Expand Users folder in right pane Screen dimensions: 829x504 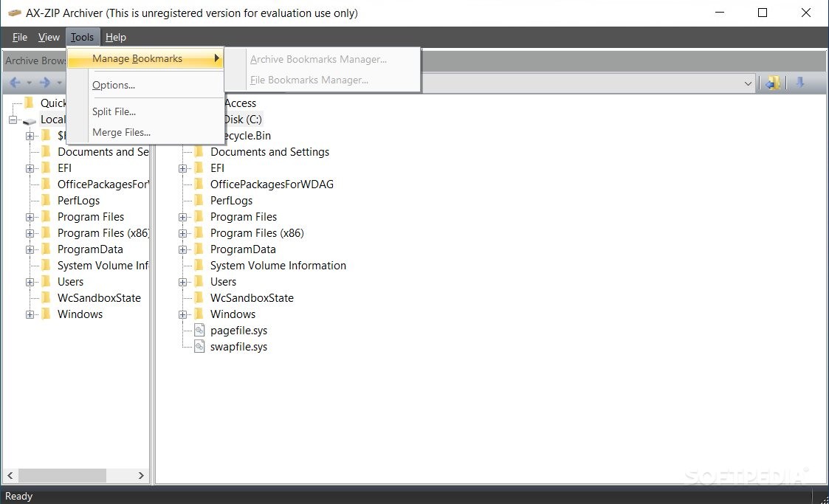point(182,282)
